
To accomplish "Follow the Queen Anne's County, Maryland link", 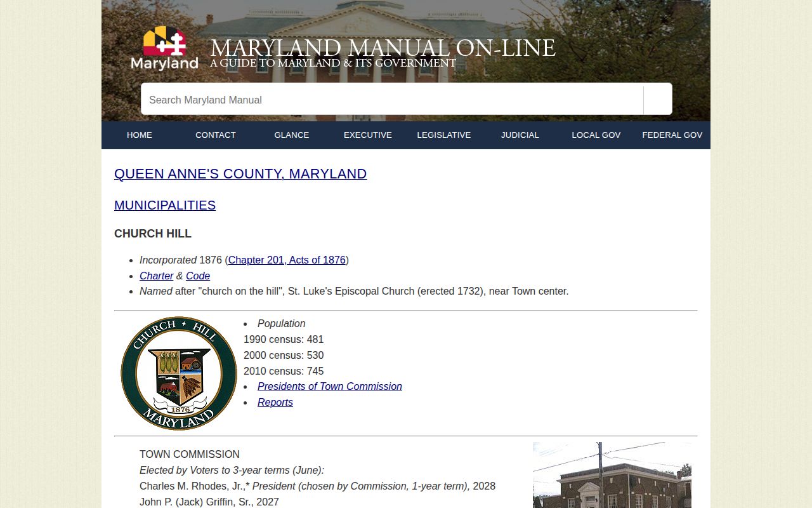I will tap(240, 174).
